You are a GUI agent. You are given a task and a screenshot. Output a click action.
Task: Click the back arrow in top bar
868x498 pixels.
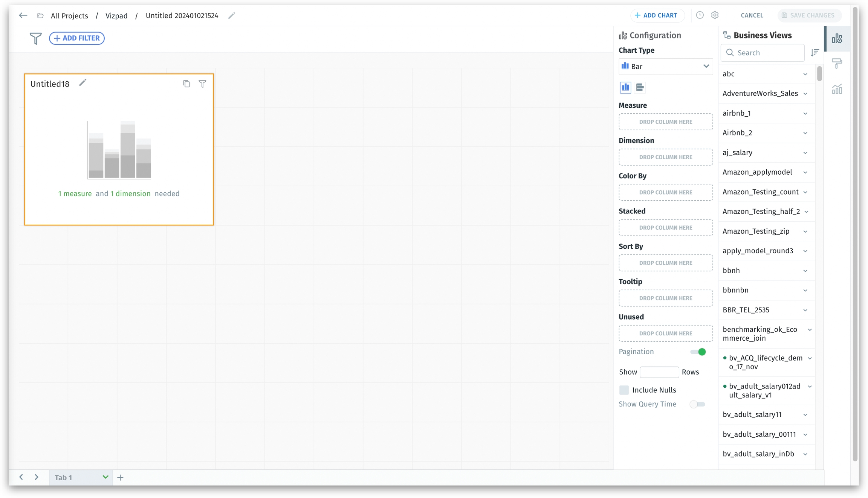click(x=23, y=15)
